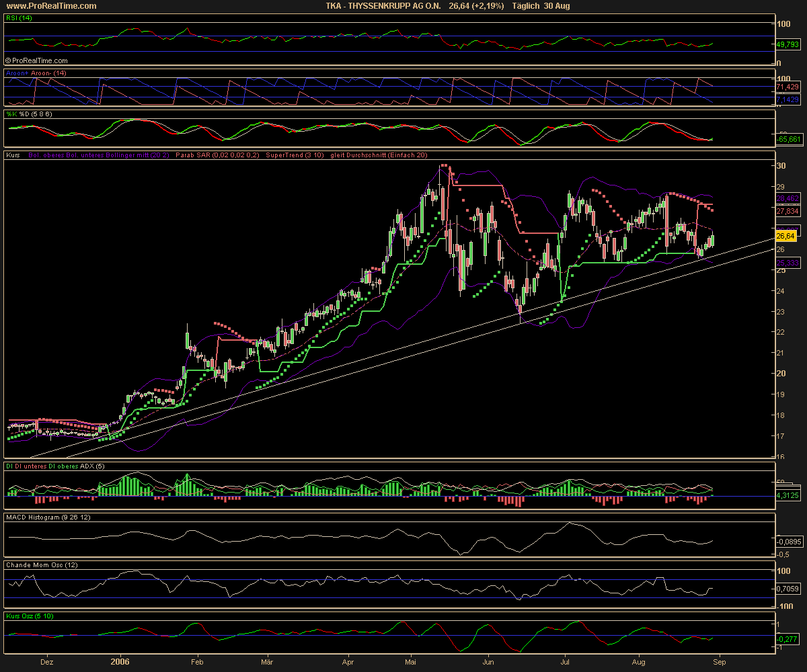Click the Sep month label on time axis
This screenshot has height=672, width=807.
[719, 661]
